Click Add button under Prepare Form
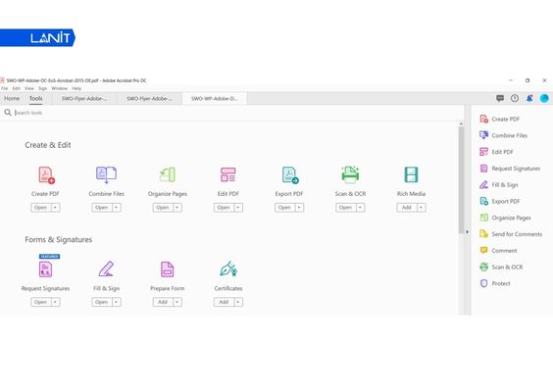Screen dimensions: 553x392 tap(163, 302)
